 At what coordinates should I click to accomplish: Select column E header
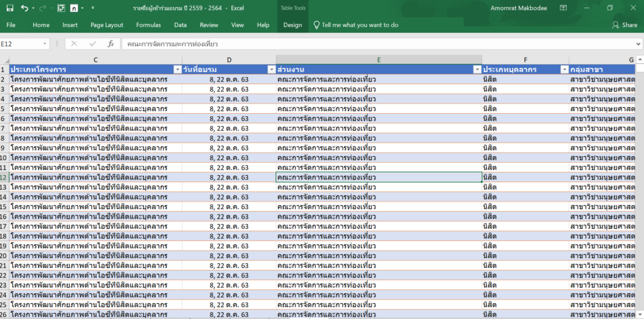(x=379, y=60)
